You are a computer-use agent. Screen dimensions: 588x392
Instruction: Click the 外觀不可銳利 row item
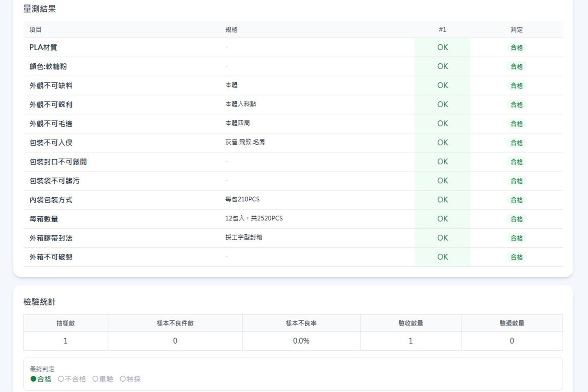pyautogui.click(x=51, y=104)
